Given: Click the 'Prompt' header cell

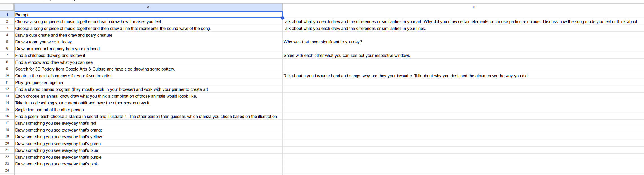Looking at the screenshot, I should point(148,15).
